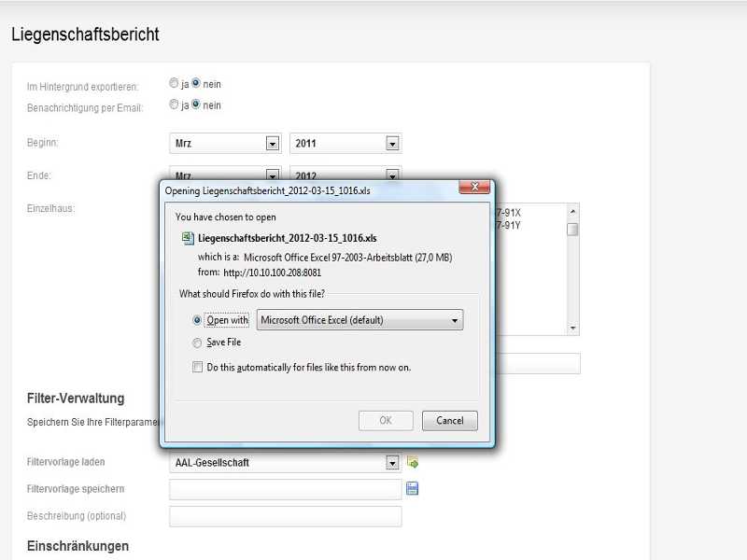Screen dimensions: 747x560
Task: Select 'ja' for Benachrichtigung per Email
Action: pyautogui.click(x=174, y=105)
